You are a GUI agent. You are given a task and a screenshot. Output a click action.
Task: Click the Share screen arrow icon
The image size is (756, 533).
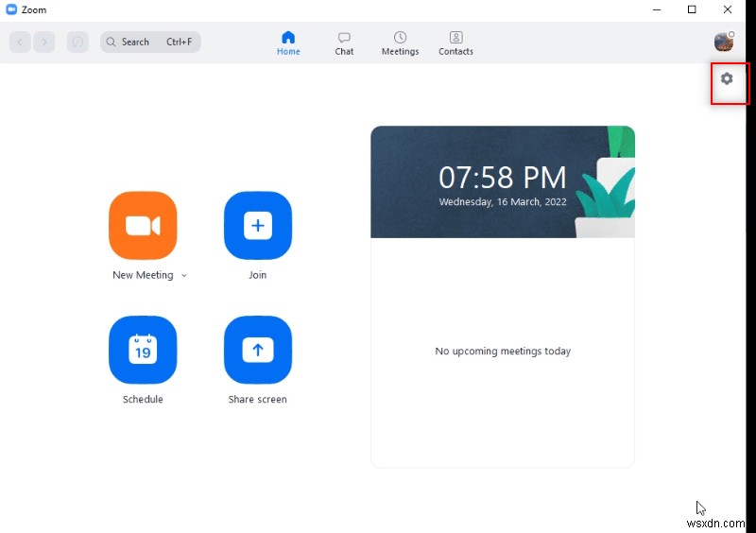[x=257, y=350]
